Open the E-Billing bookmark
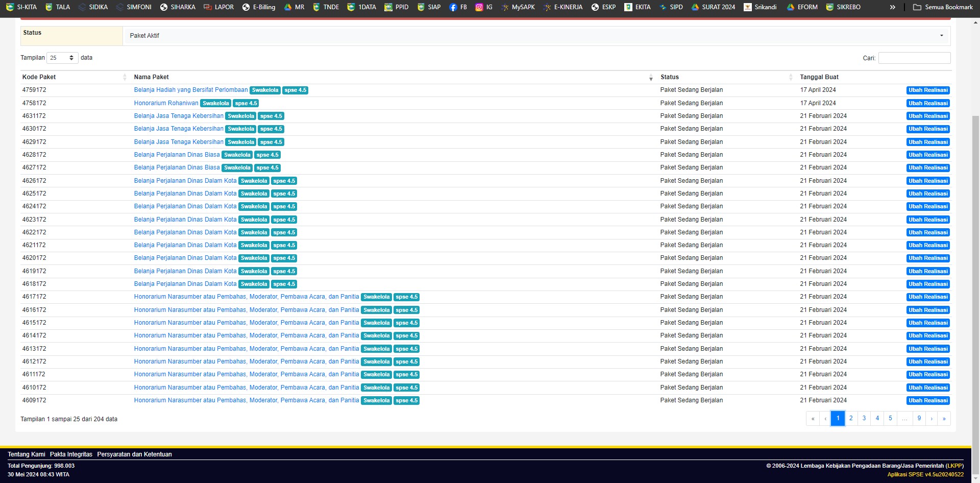The width and height of the screenshot is (980, 483). click(x=259, y=7)
